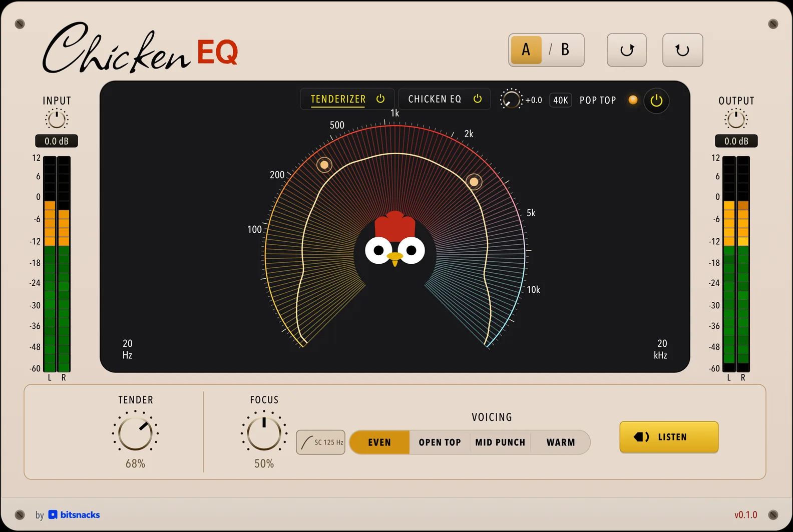Screen dimensions: 793x532
Task: Click the Chicken EQ logo
Action: coord(140,49)
